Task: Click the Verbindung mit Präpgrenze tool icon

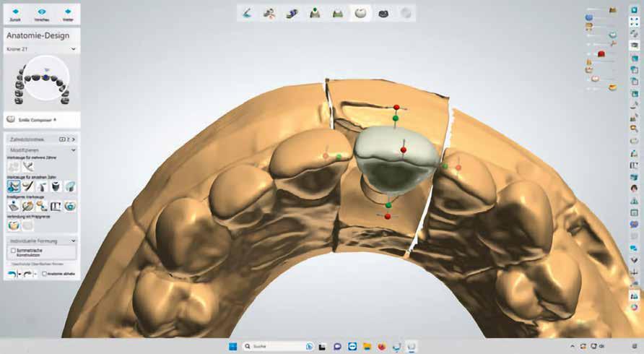Action: [14, 225]
